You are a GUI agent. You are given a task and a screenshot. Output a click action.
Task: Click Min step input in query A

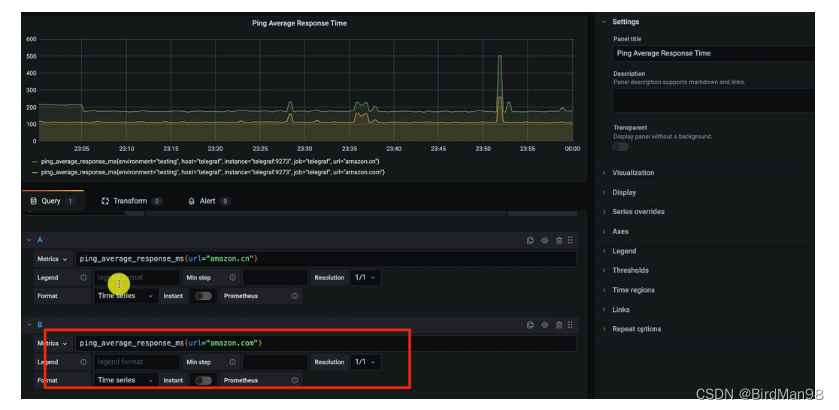pyautogui.click(x=275, y=278)
